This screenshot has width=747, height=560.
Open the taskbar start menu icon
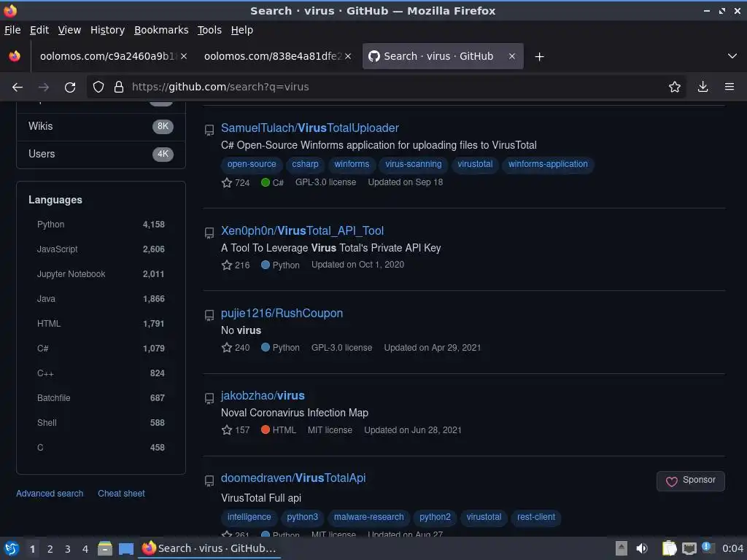(12, 548)
